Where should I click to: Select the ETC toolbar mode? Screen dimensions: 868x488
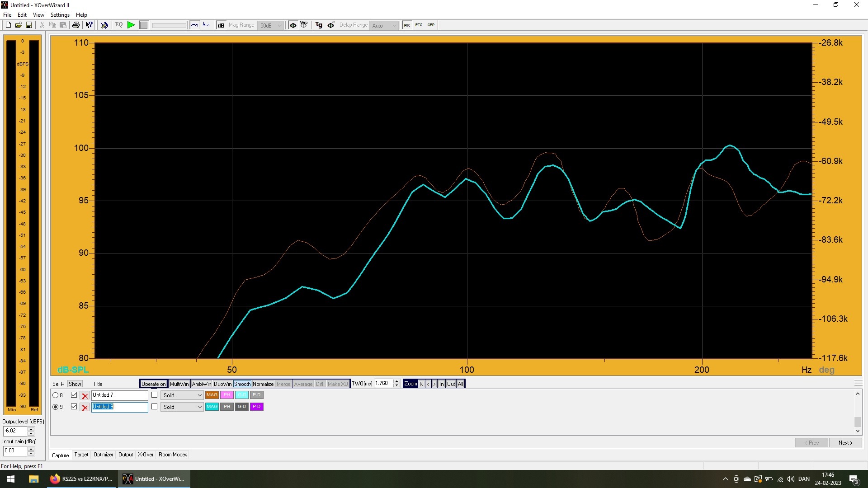[x=419, y=25]
